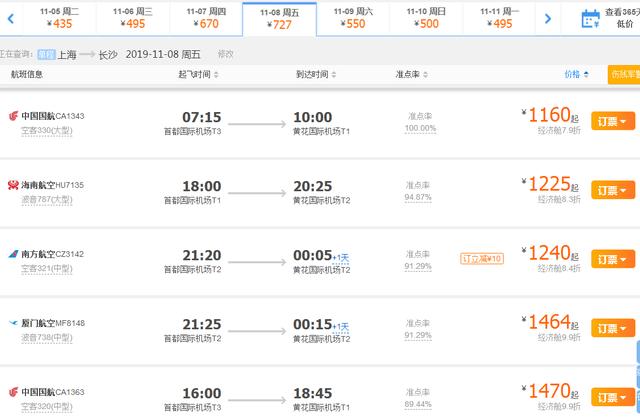Expand booking options for the ¥1160 flight
Viewport: 640px width, 417px height.
pyautogui.click(x=613, y=121)
